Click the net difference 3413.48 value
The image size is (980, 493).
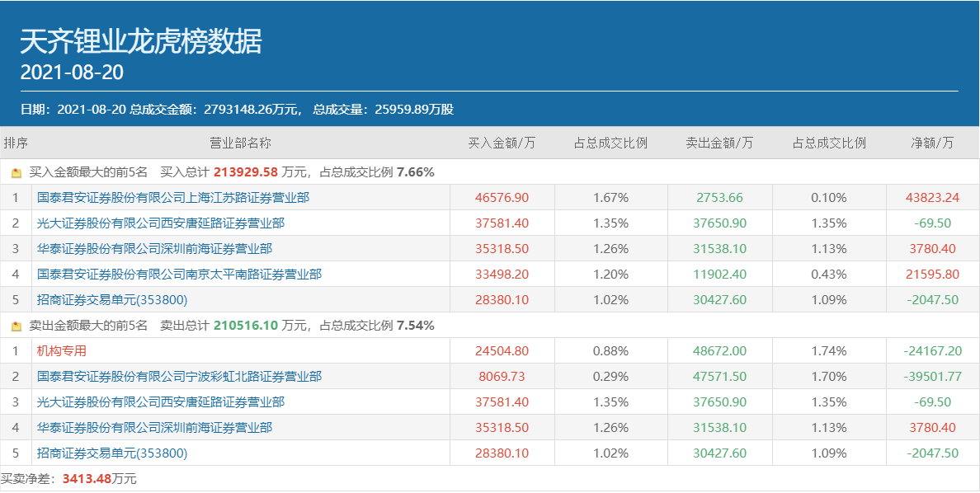tap(86, 479)
